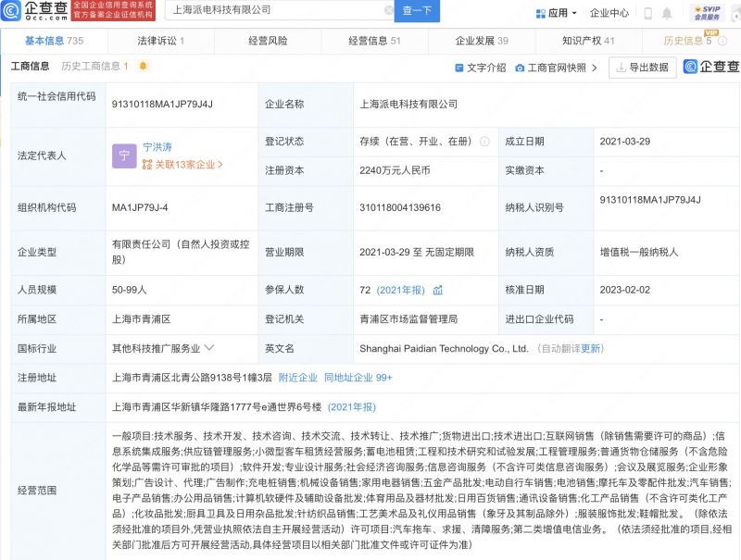Click the 企查查 logo beside 导出数据
The height and width of the screenshot is (560, 741).
tap(711, 67)
